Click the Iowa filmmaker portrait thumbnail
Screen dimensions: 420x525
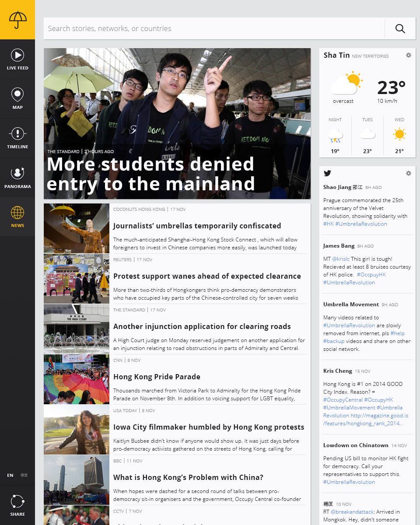[77, 430]
